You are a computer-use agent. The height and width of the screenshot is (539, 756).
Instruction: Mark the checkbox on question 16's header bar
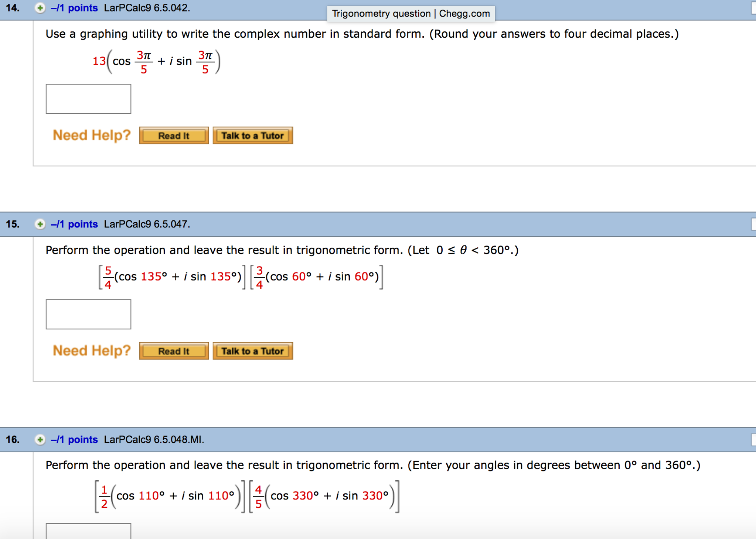point(754,440)
